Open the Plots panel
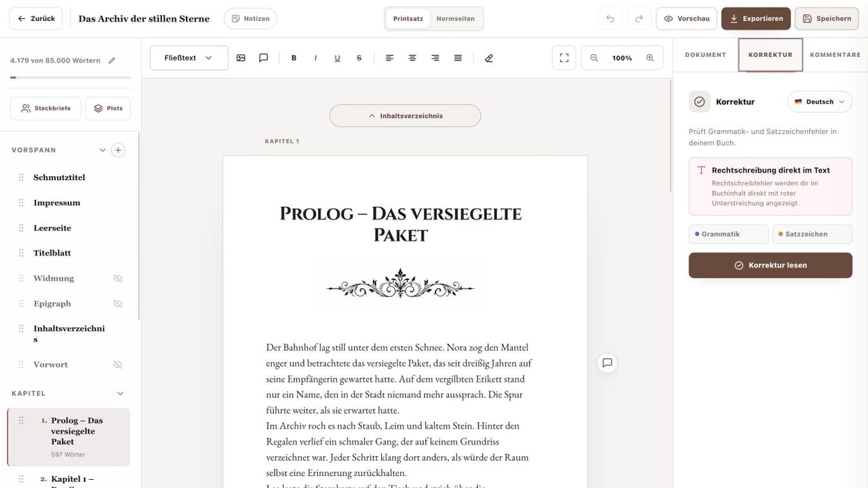The image size is (868, 488). click(x=108, y=108)
